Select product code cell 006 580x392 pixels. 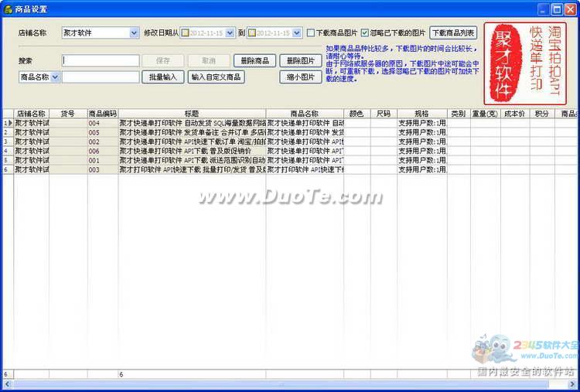click(103, 151)
